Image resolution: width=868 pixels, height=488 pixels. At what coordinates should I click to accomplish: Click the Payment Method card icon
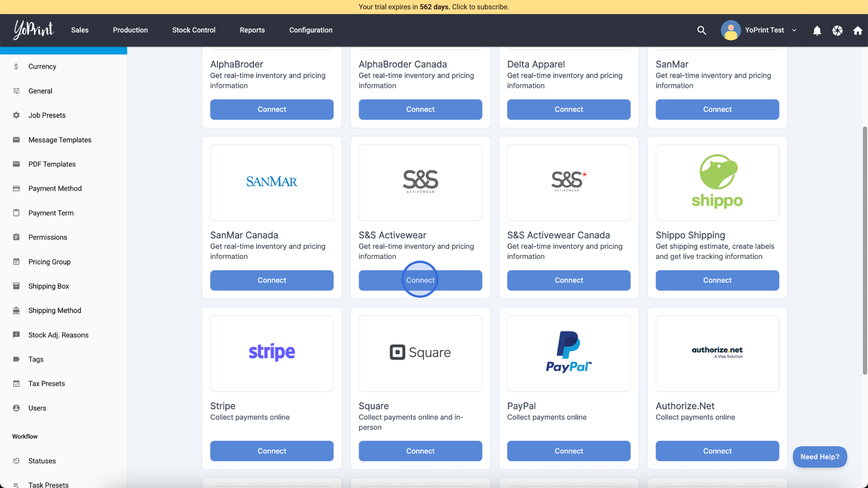tap(16, 188)
